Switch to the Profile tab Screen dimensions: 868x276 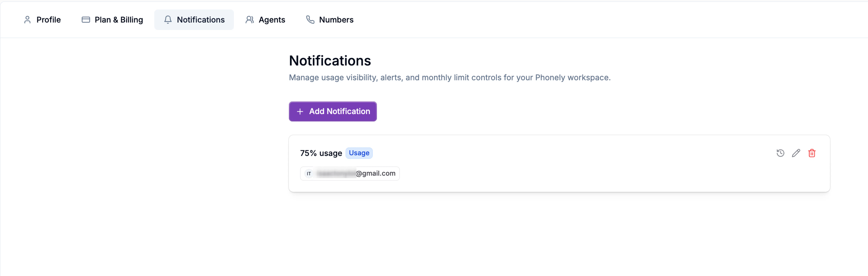48,20
